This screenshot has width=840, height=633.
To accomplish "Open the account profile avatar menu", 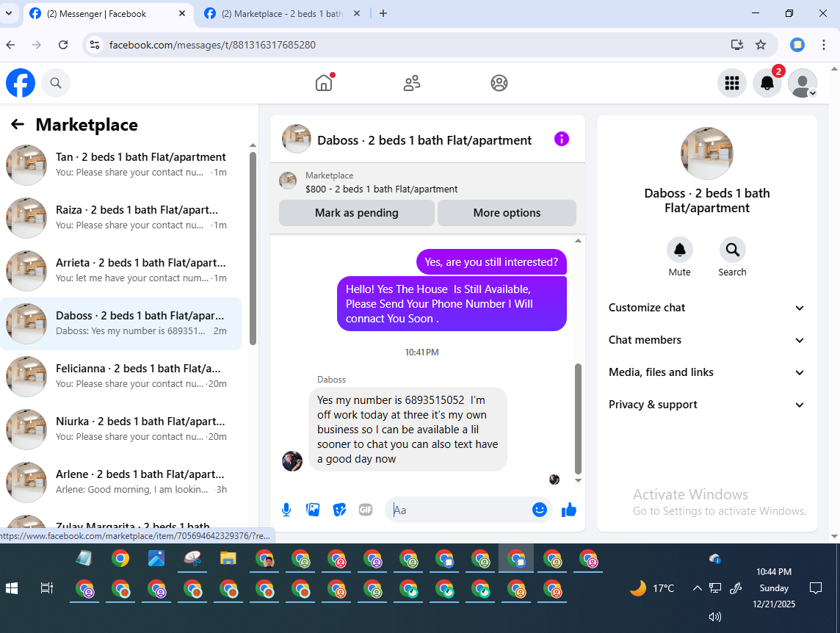I will [803, 83].
